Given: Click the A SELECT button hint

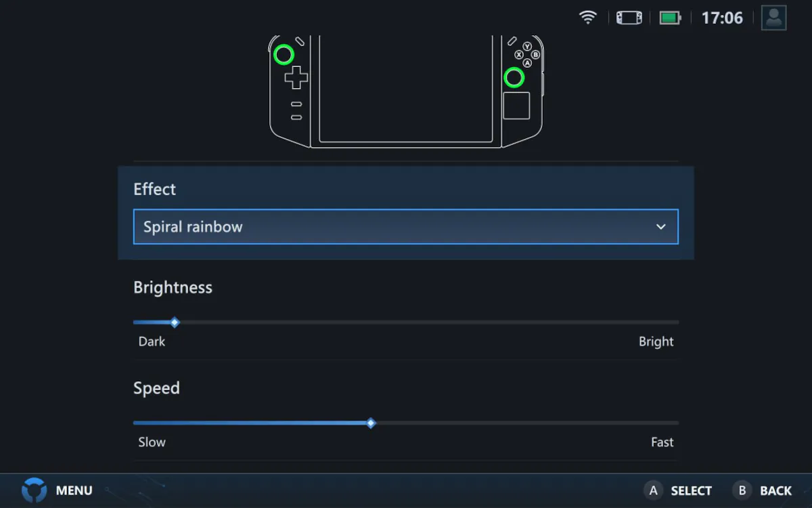Looking at the screenshot, I should pos(678,490).
